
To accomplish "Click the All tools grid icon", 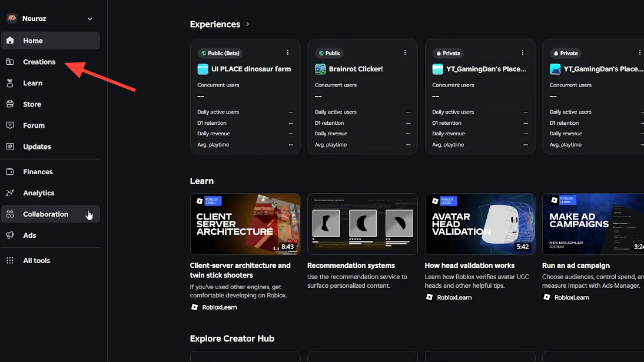I will pos(10,261).
